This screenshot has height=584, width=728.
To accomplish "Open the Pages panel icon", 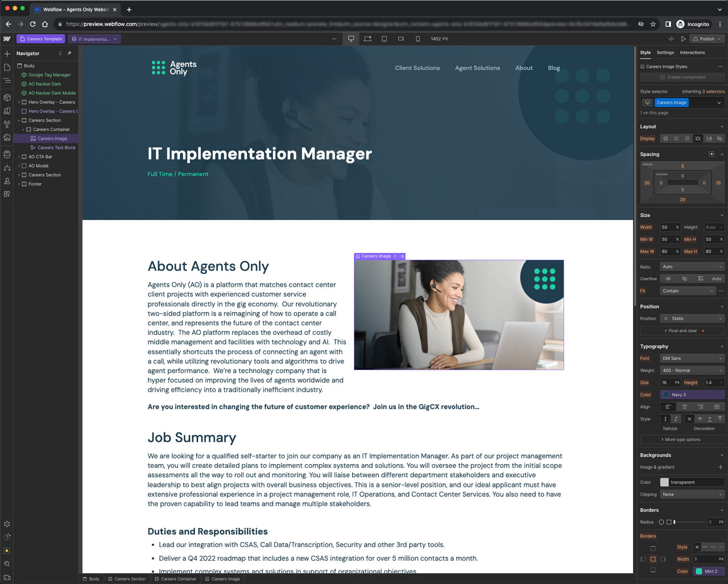I will (x=7, y=67).
